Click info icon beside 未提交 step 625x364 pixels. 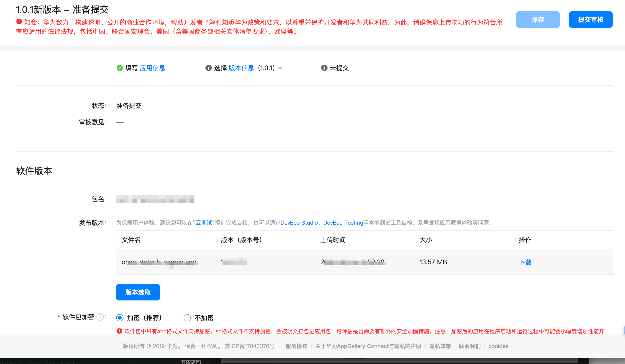point(324,68)
